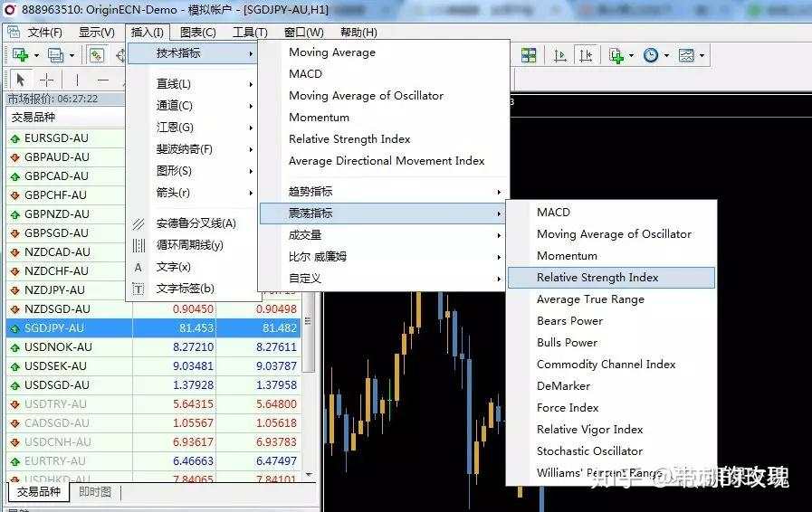Open the 工具(T) menu
Viewport: 812px width, 512px height.
[250, 33]
